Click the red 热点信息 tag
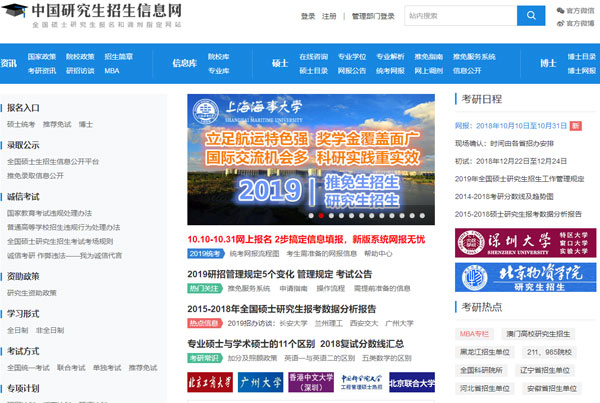Screen dimensions: 600x403 point(205,323)
